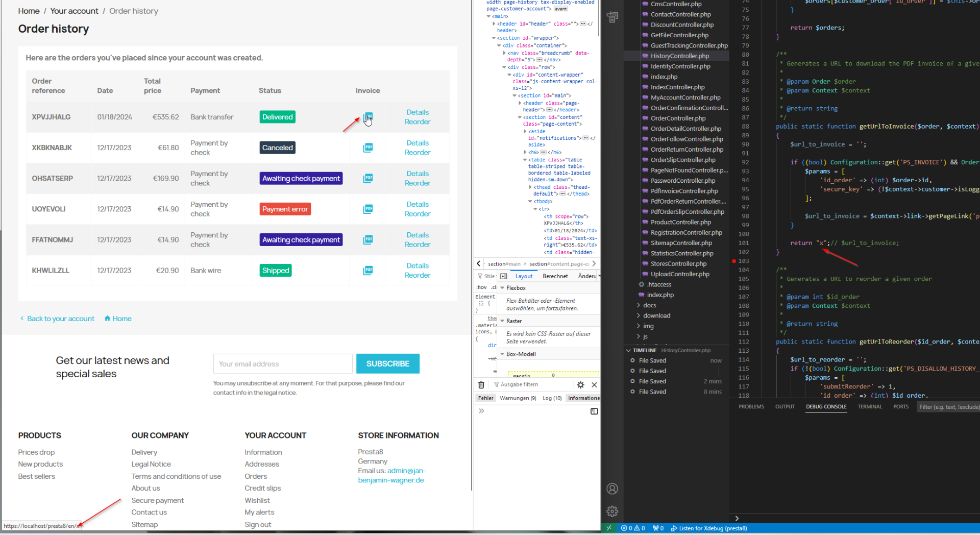Expand the debug console input chevron in VS Code
The height and width of the screenshot is (535, 980).
click(x=737, y=518)
